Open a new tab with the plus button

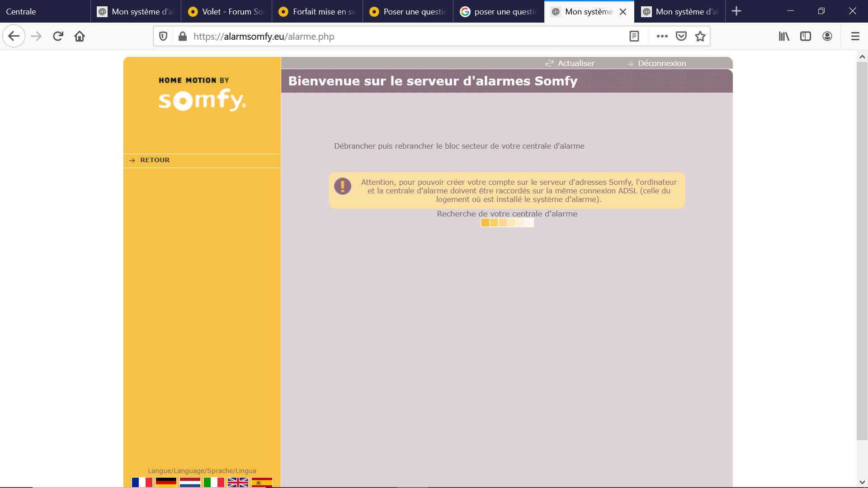click(736, 11)
